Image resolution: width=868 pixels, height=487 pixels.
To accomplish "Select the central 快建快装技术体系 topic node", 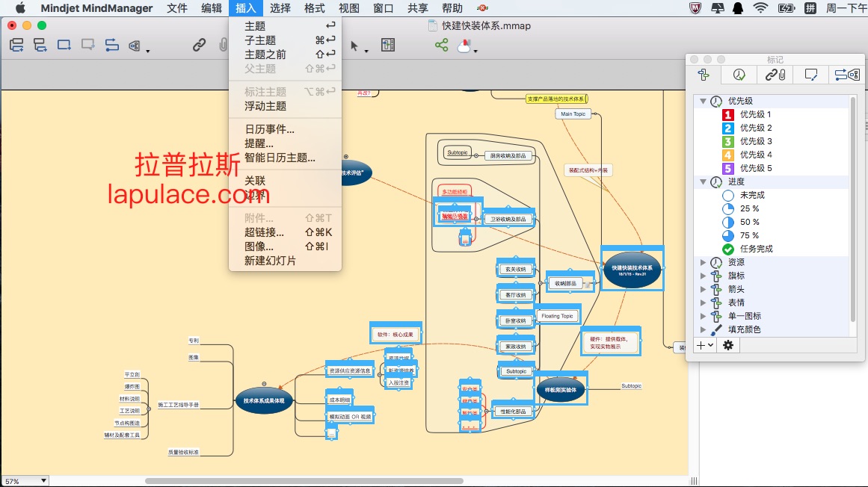I will [632, 270].
